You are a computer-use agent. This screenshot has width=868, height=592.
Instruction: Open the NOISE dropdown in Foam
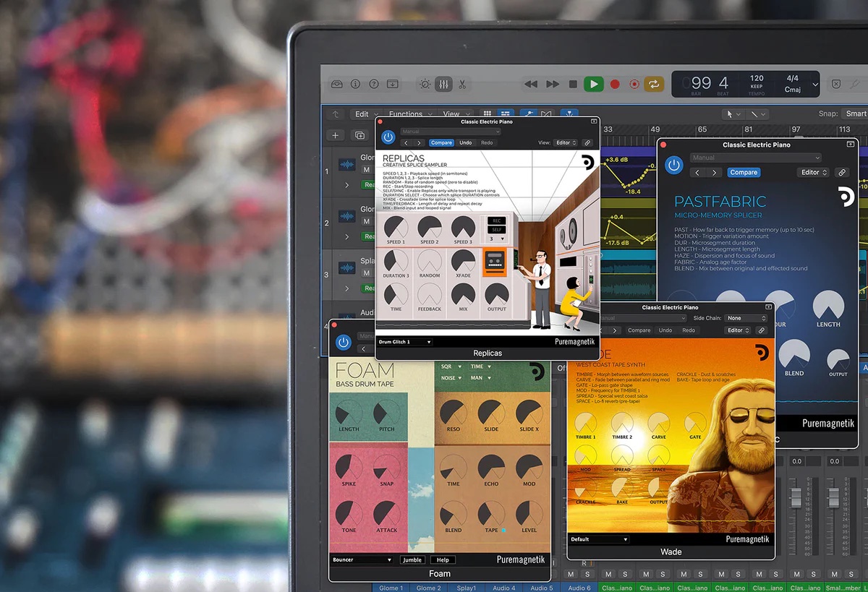[452, 378]
